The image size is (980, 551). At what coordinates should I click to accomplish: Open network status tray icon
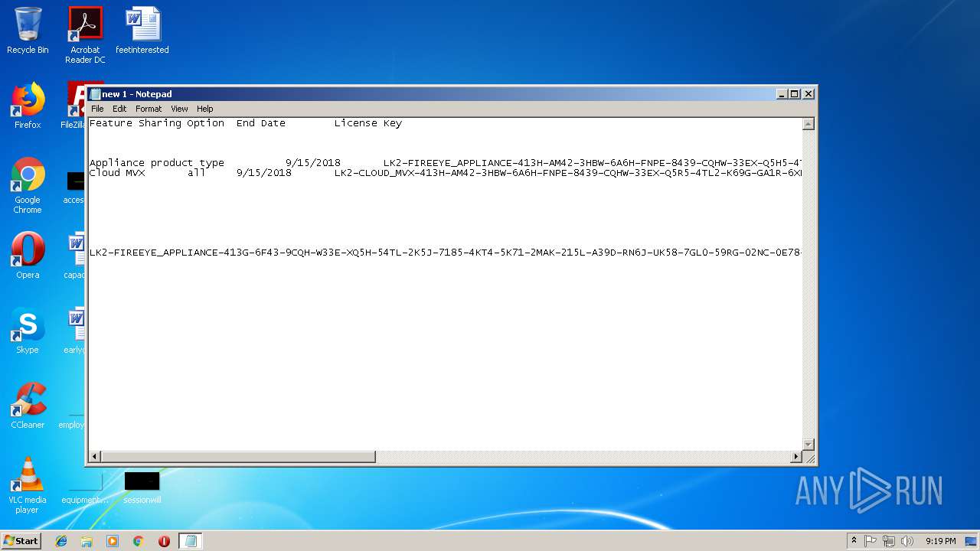click(x=889, y=541)
